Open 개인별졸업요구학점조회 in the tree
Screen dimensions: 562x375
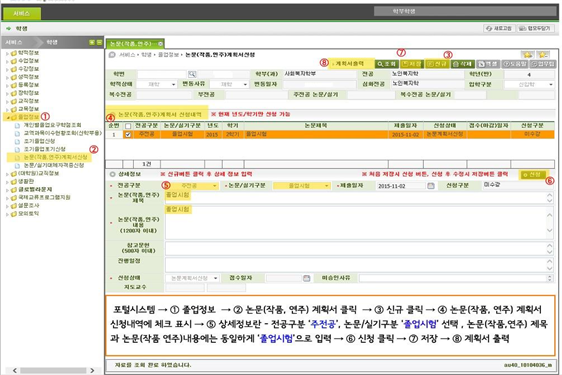(52, 125)
